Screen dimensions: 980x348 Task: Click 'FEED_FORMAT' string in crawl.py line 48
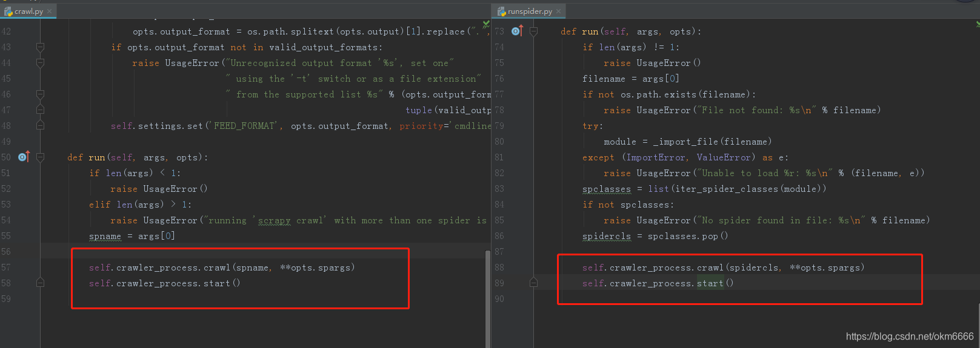[244, 126]
